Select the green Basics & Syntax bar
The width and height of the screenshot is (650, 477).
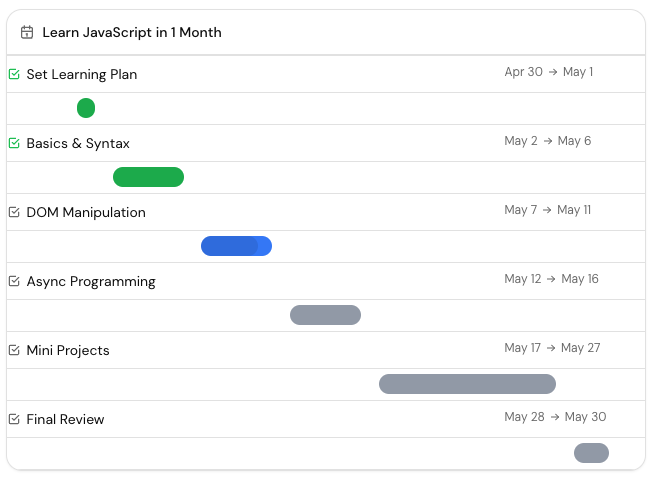coord(148,177)
